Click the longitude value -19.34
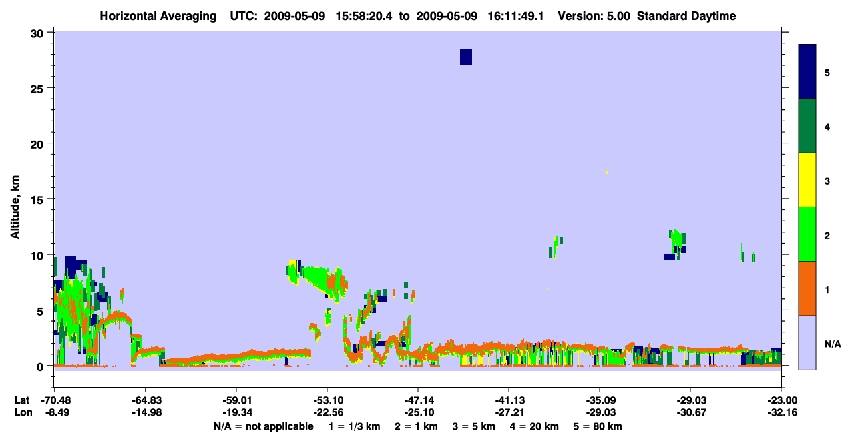This screenshot has height=445, width=868. pos(236,413)
